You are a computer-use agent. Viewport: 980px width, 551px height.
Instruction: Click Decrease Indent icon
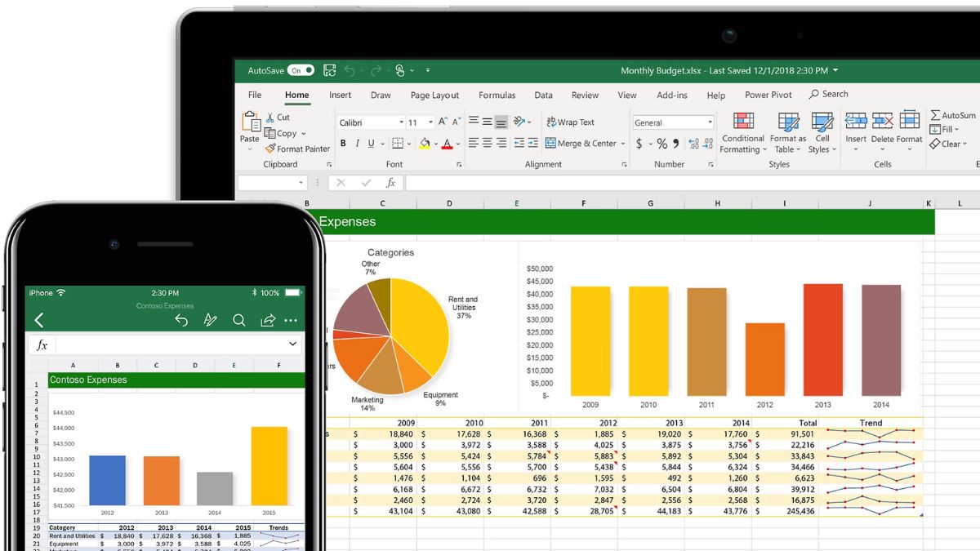pyautogui.click(x=520, y=143)
